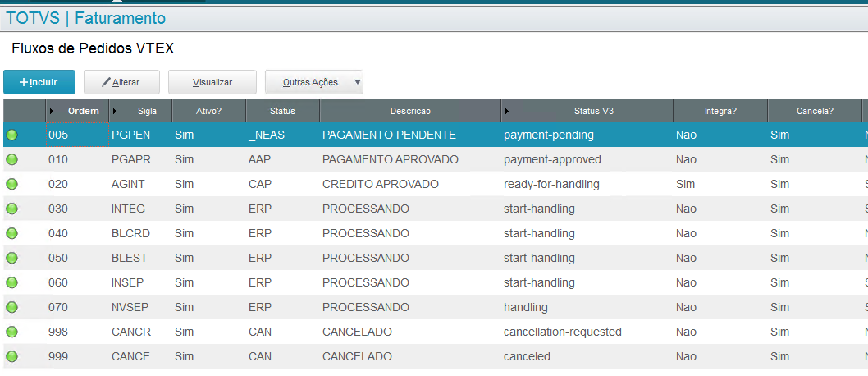This screenshot has width=868, height=376.
Task: Click the cancellation-requested status cell
Action: click(587, 332)
